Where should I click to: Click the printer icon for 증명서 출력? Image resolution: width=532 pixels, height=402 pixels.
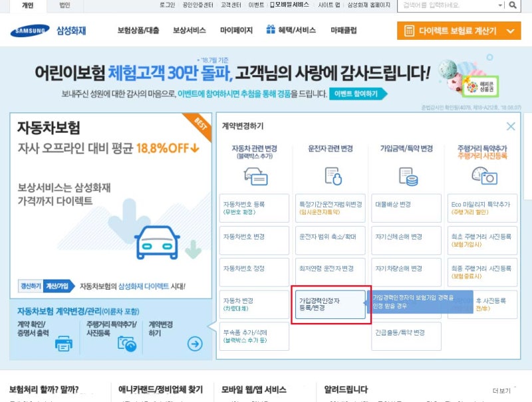point(64,344)
